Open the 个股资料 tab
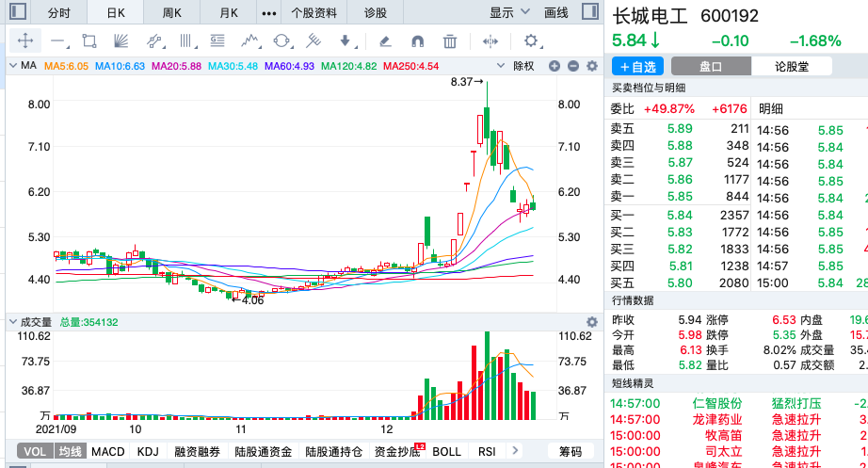 [313, 13]
